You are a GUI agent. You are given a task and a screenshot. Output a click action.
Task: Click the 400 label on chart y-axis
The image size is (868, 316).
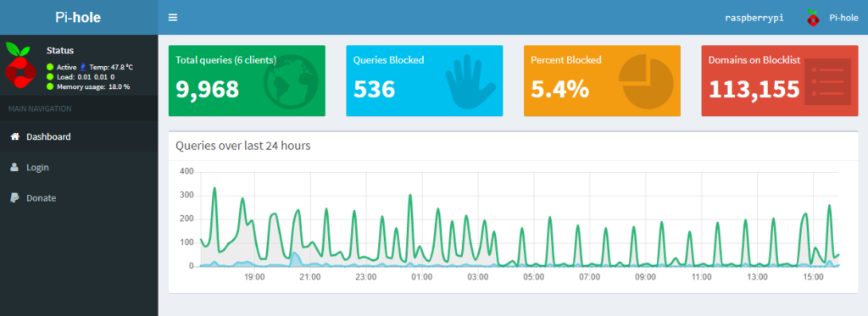coord(186,172)
